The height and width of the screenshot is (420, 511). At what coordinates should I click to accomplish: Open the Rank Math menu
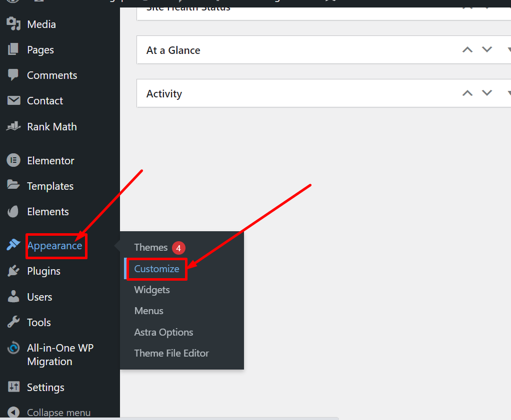tap(52, 127)
